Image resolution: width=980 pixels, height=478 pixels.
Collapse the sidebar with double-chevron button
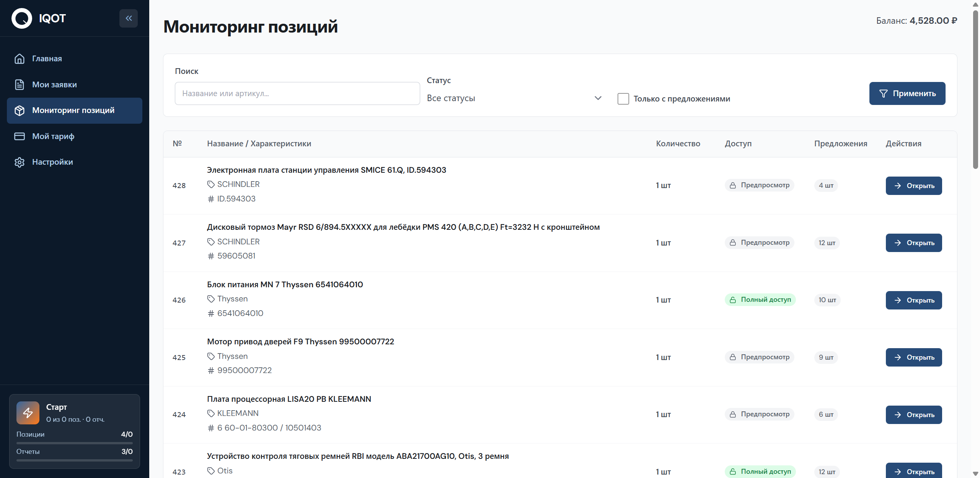coord(129,18)
